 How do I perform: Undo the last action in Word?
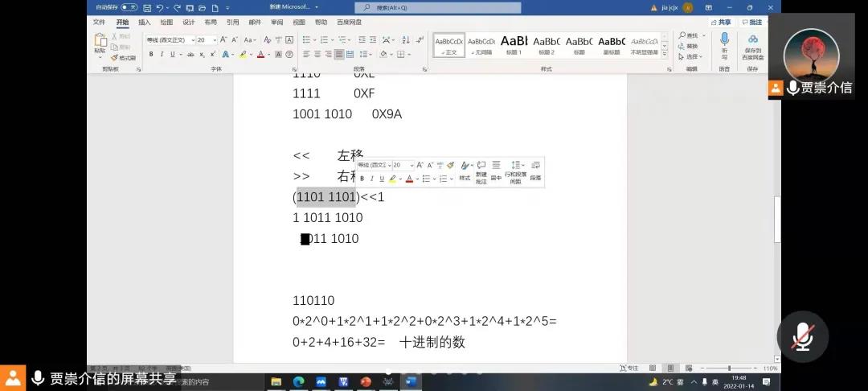(x=159, y=7)
